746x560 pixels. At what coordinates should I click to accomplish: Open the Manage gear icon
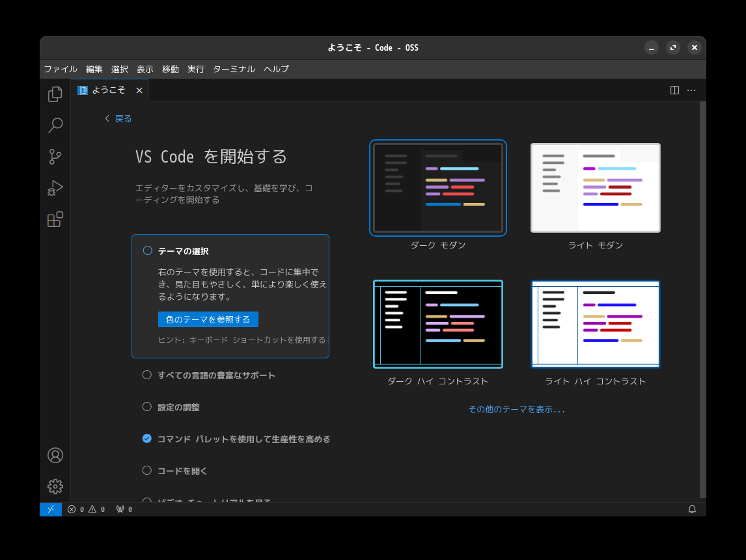click(x=55, y=486)
